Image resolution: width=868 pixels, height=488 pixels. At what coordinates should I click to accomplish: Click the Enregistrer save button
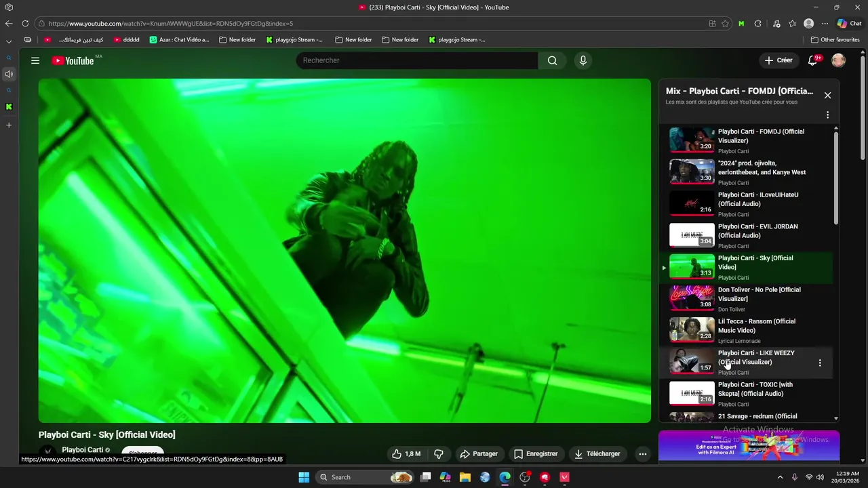pos(536,454)
